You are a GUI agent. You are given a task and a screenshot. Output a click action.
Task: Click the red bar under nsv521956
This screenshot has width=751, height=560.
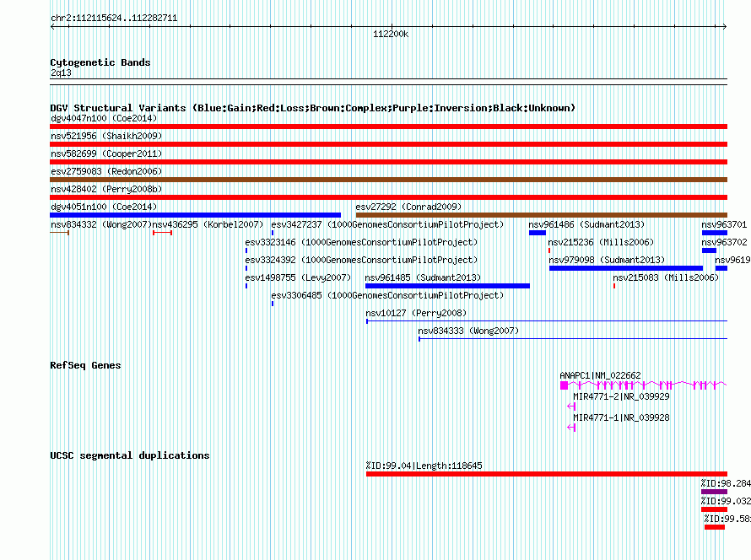(x=388, y=144)
